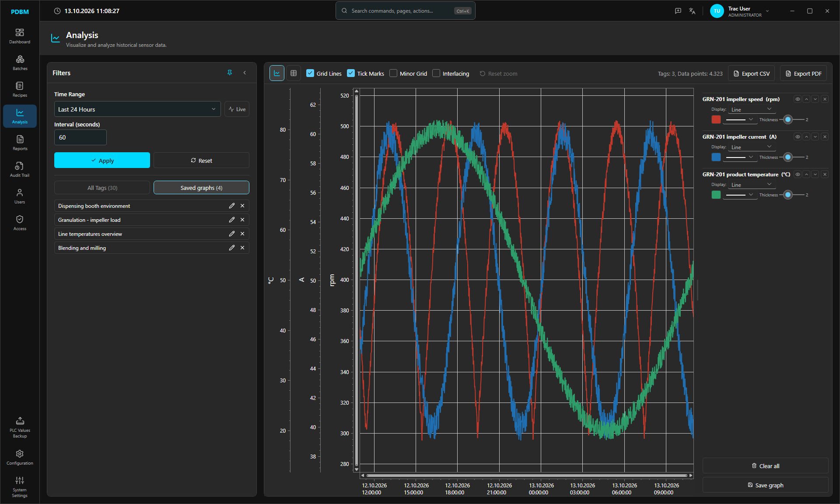This screenshot has width=840, height=504.
Task: Click Export PDF
Action: pos(803,73)
